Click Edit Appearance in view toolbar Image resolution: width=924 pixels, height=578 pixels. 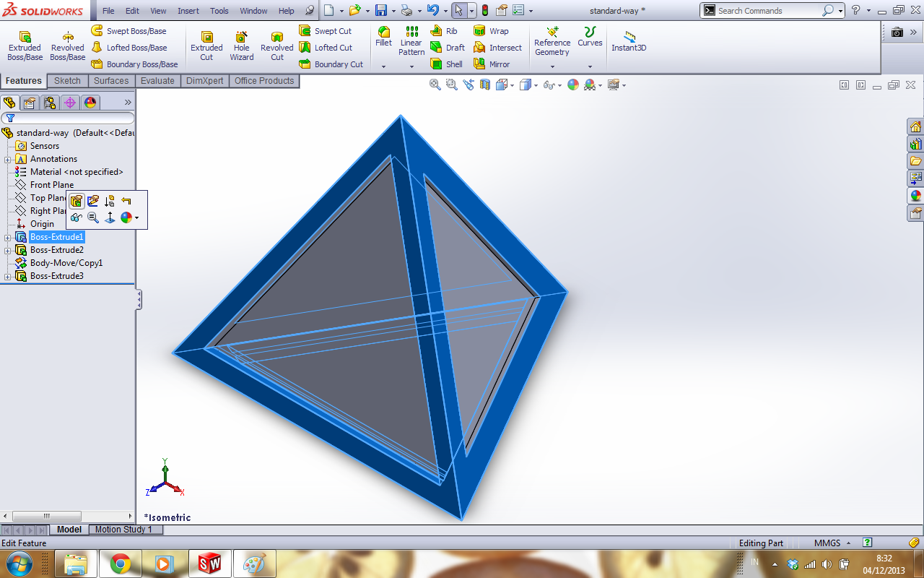(573, 85)
